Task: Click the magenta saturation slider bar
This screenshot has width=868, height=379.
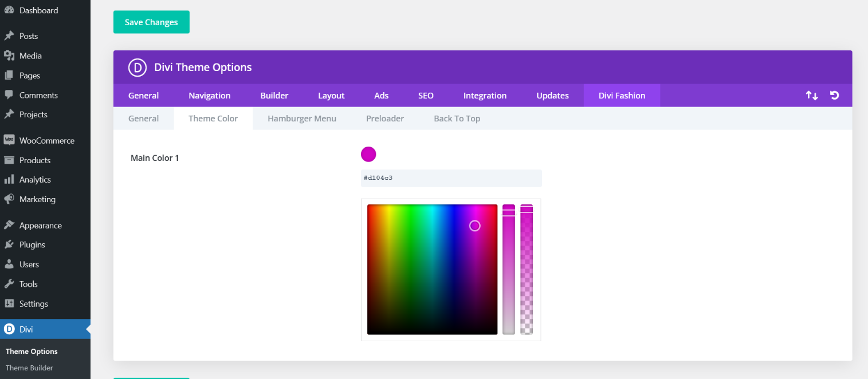Action: (509, 269)
